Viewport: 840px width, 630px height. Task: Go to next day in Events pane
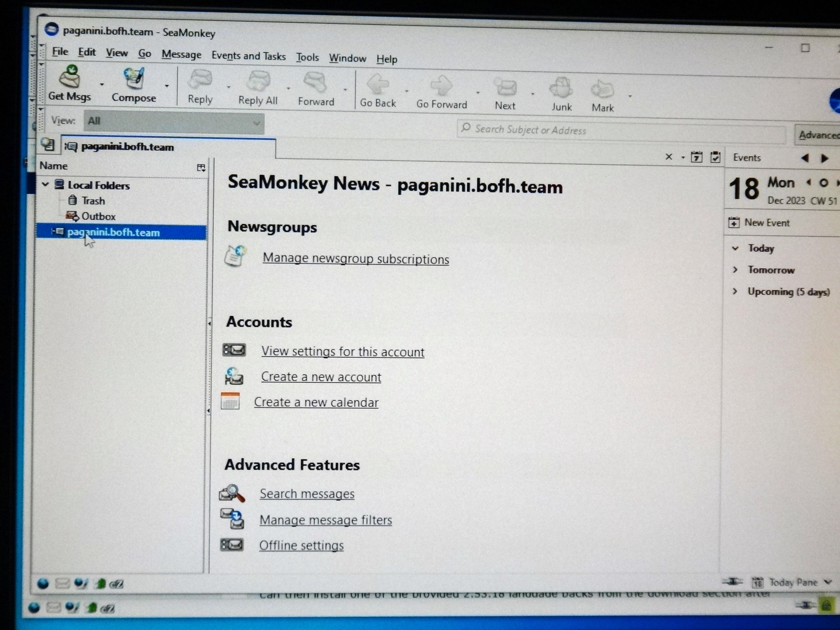click(x=824, y=158)
